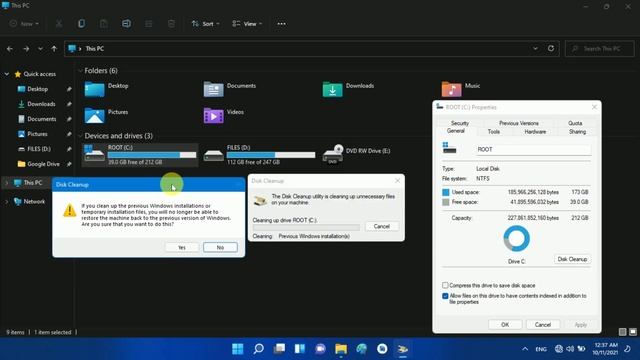The width and height of the screenshot is (640, 360).
Task: Switch to the Security tab
Action: coord(460,123)
